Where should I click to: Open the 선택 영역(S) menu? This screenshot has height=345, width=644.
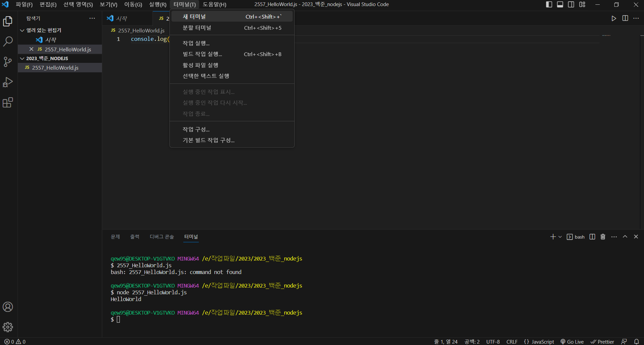coord(78,4)
